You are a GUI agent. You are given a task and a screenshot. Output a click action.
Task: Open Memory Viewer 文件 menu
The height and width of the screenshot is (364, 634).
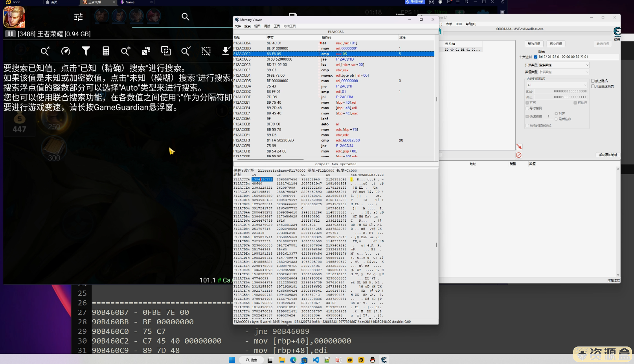[x=238, y=26]
